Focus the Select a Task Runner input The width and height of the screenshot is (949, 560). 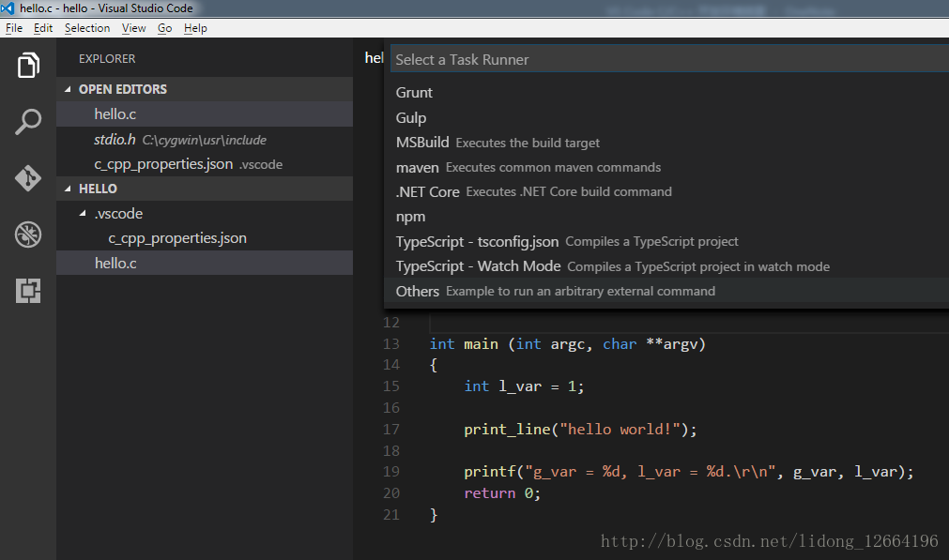(x=669, y=59)
